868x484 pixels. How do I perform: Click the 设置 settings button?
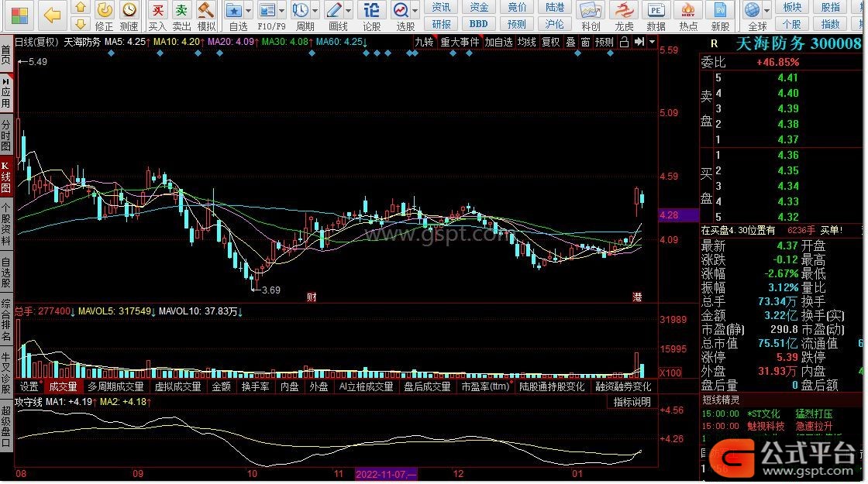pyautogui.click(x=29, y=386)
